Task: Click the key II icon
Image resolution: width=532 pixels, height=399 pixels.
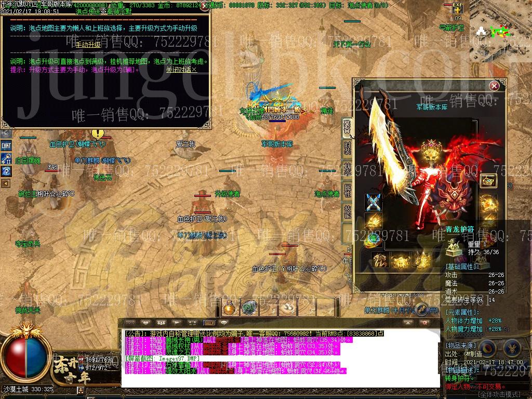Action: pos(6,158)
